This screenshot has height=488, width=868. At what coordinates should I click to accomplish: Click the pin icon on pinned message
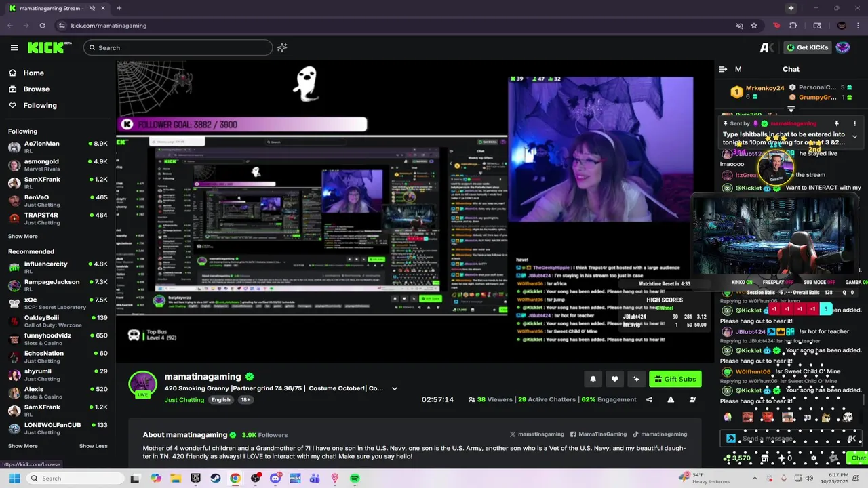click(x=837, y=124)
